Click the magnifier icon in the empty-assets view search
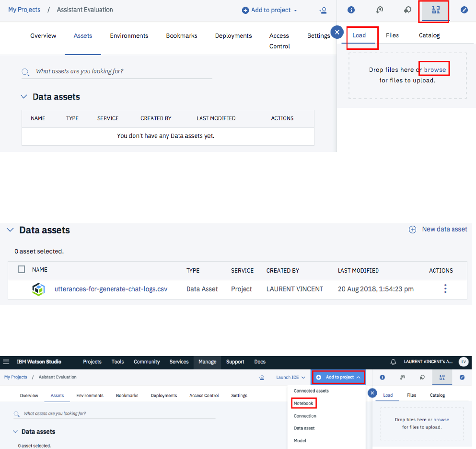Image resolution: width=476 pixels, height=449 pixels. point(25,72)
